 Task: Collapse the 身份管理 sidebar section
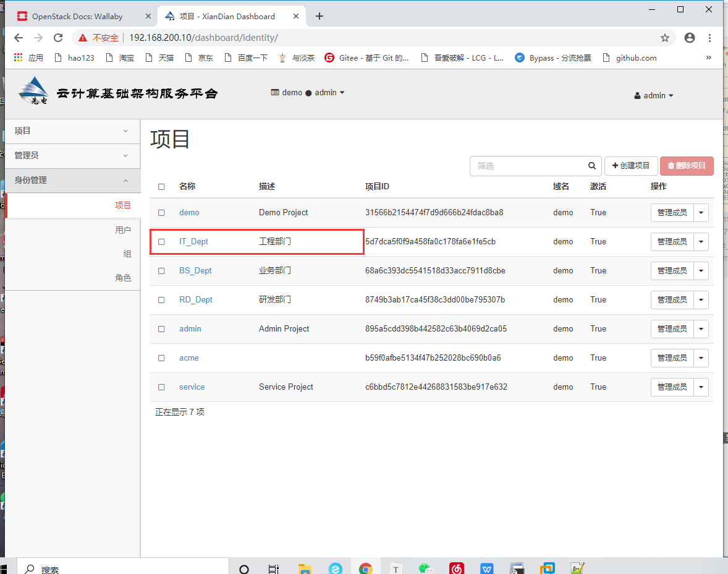coord(72,180)
